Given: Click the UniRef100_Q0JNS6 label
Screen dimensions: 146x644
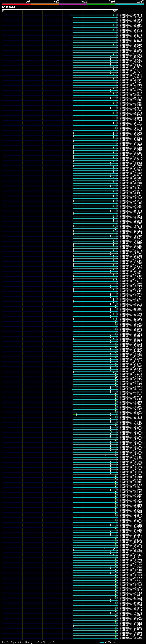Looking at the screenshot, I should [x=131, y=77].
